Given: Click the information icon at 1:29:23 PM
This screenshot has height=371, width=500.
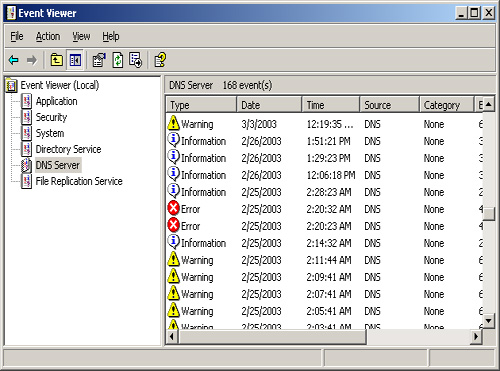Looking at the screenshot, I should point(173,157).
